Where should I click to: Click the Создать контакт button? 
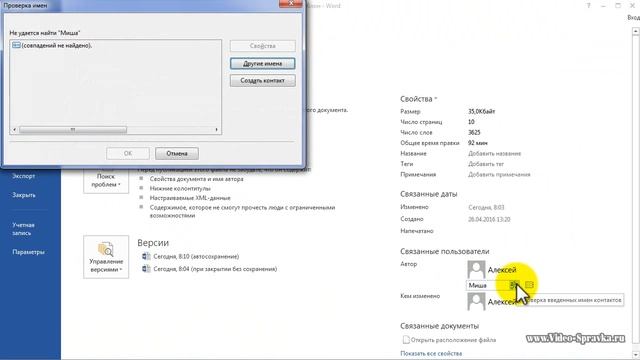(262, 80)
